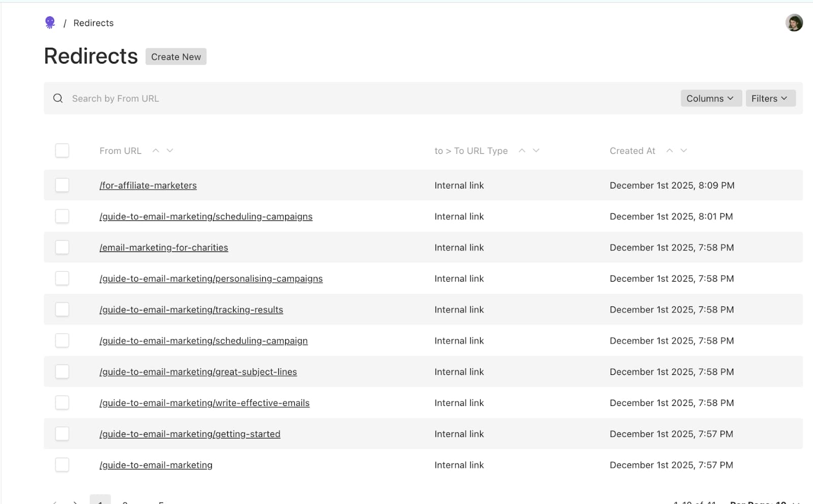This screenshot has height=504, width=813.
Task: Open the /guide-to-email-marketing/great-subject-lines link
Action: tap(198, 372)
